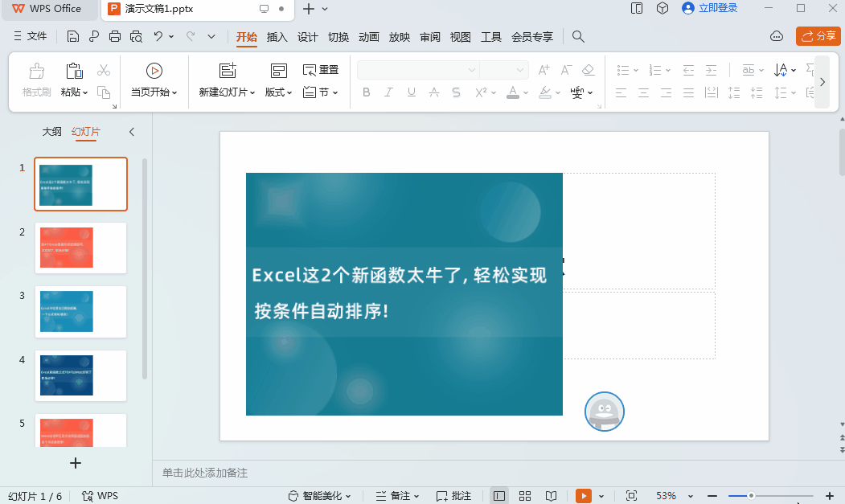Toggle underline formatting
Viewport: 845px width, 504px height.
pos(411,92)
